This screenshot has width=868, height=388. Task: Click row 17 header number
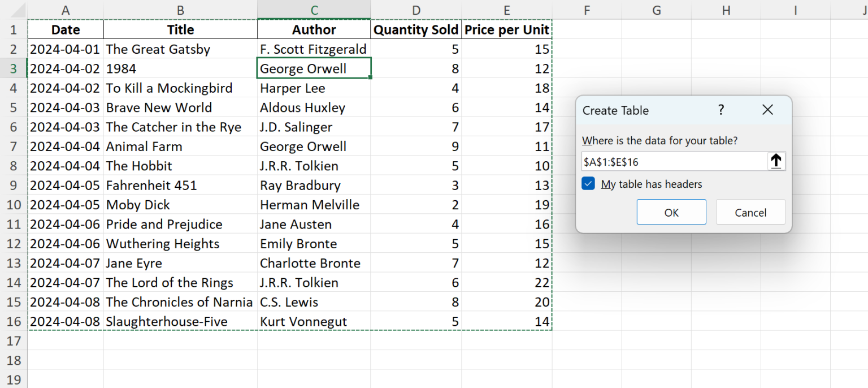tap(14, 341)
